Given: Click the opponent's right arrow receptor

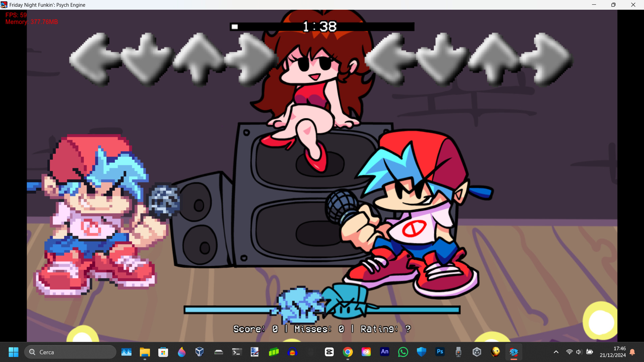Looking at the screenshot, I should [x=251, y=59].
